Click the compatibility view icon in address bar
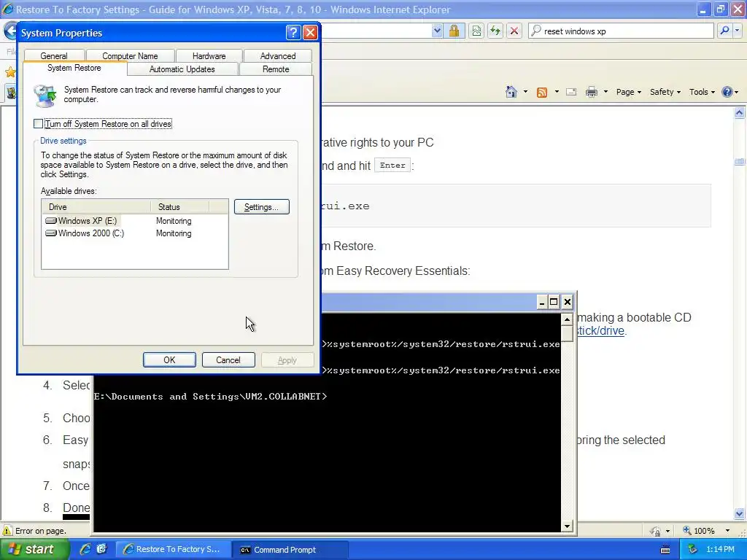 point(476,31)
